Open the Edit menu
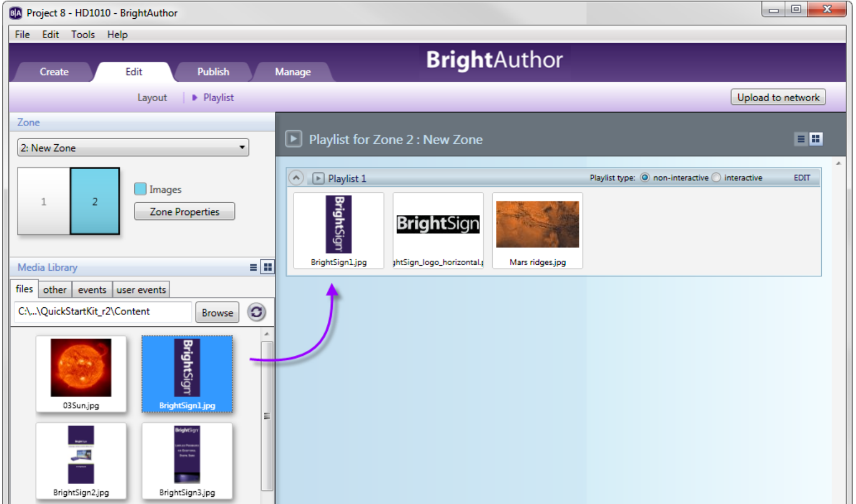The image size is (856, 504). click(50, 34)
